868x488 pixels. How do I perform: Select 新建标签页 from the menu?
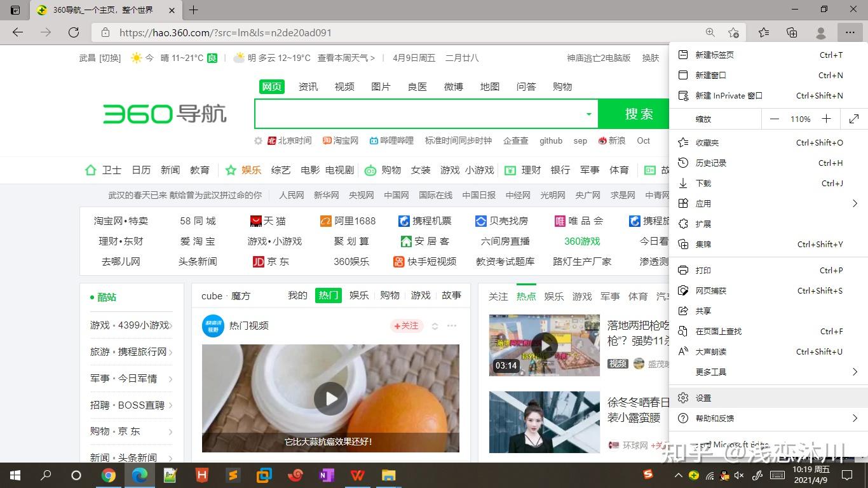[x=769, y=55]
